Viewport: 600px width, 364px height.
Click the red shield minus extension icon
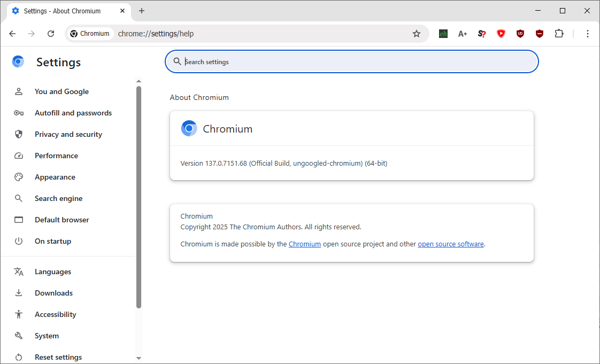coord(540,34)
